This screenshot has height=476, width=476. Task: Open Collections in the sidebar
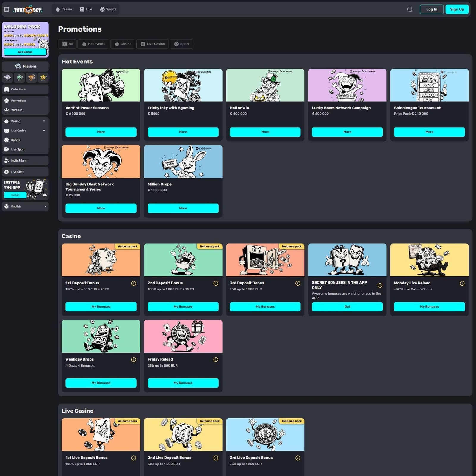click(25, 90)
